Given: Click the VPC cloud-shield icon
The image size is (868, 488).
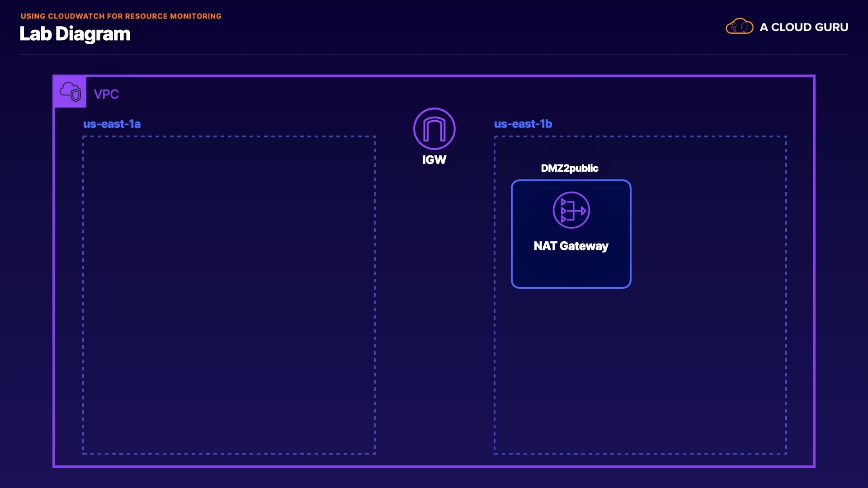Looking at the screenshot, I should 71,92.
